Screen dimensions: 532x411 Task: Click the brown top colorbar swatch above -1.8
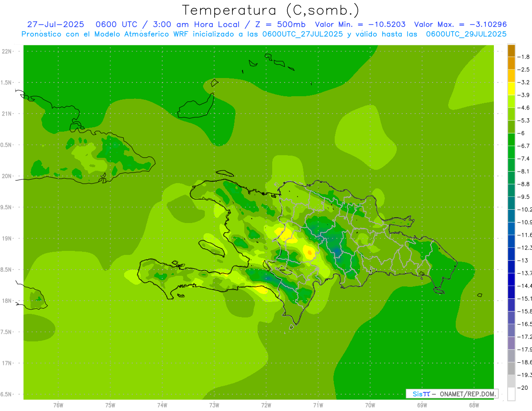(x=511, y=51)
